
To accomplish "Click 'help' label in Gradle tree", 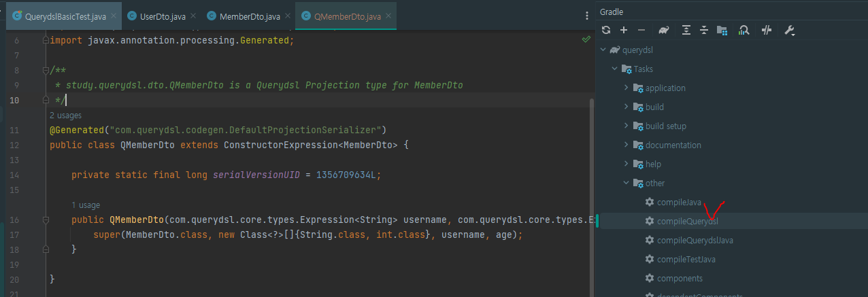I will pyautogui.click(x=653, y=164).
